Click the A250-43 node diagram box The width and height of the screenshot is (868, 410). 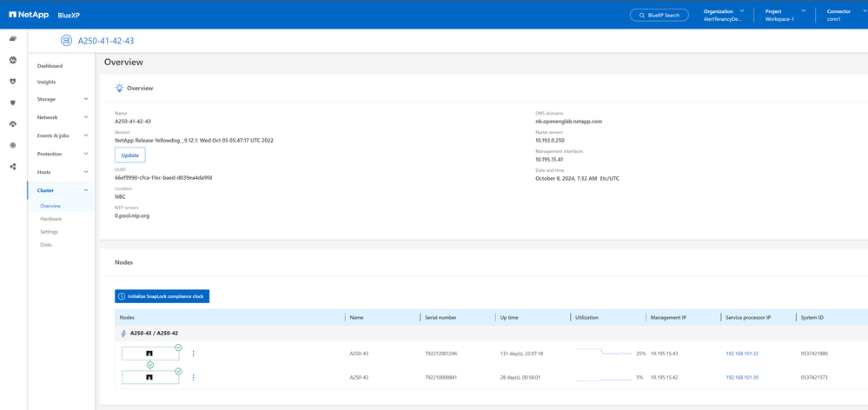tap(149, 354)
